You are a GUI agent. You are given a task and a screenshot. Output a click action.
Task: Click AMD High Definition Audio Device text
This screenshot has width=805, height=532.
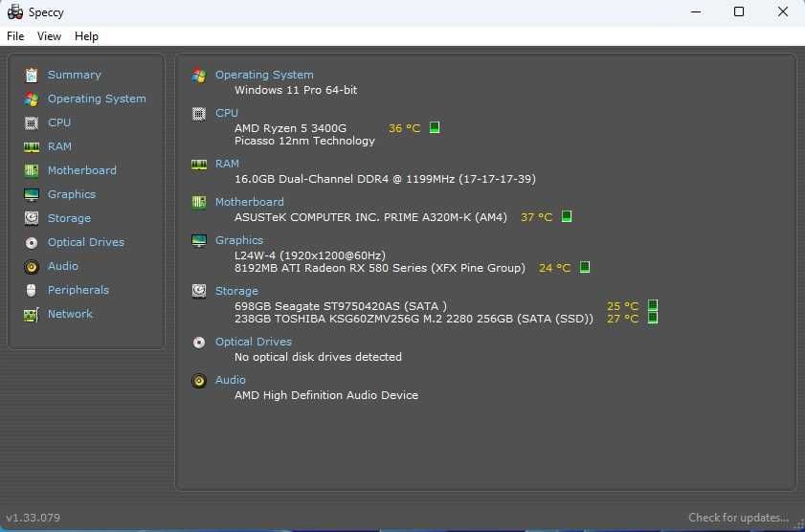326,395
